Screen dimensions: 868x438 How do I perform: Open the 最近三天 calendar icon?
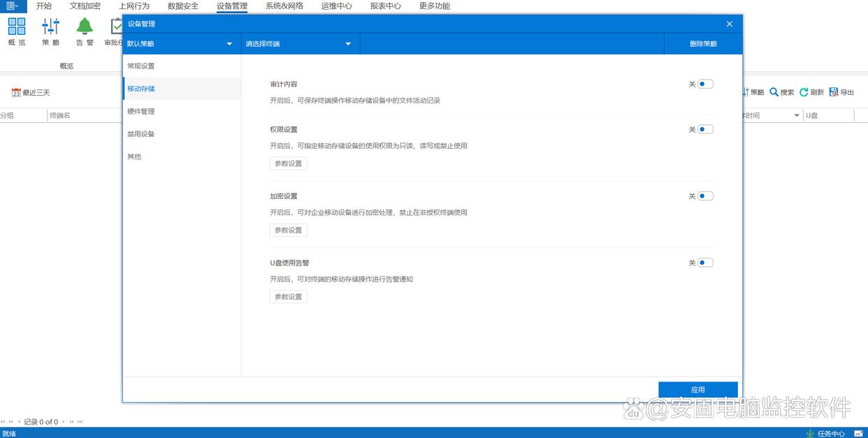click(x=16, y=93)
